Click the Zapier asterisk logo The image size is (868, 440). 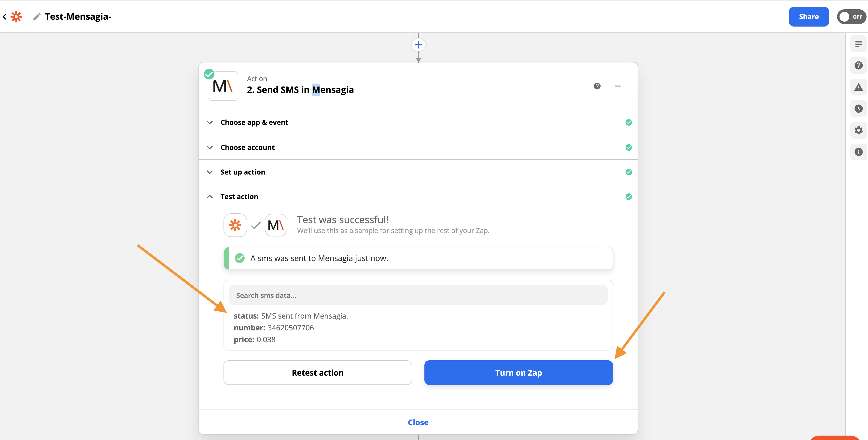(16, 16)
